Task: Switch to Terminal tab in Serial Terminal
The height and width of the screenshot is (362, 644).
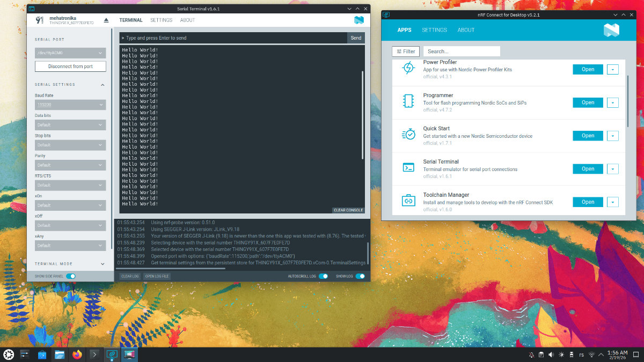Action: pyautogui.click(x=131, y=20)
